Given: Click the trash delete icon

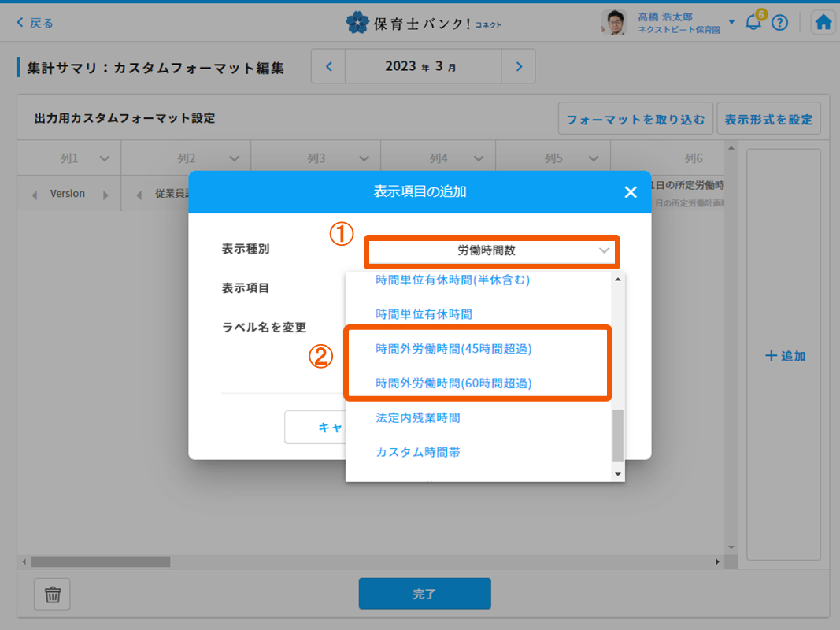Looking at the screenshot, I should [x=52, y=595].
